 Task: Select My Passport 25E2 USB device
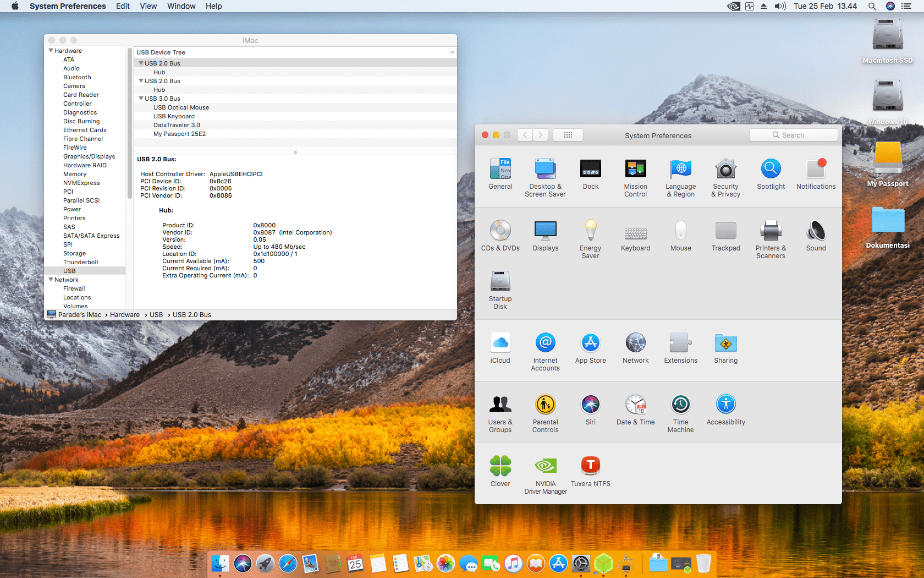[x=179, y=134]
